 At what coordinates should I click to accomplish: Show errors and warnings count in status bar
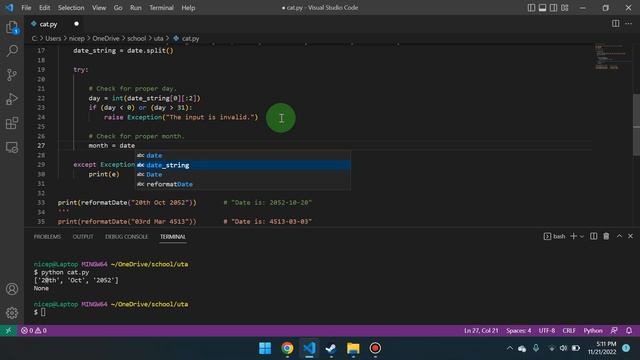(x=34, y=331)
